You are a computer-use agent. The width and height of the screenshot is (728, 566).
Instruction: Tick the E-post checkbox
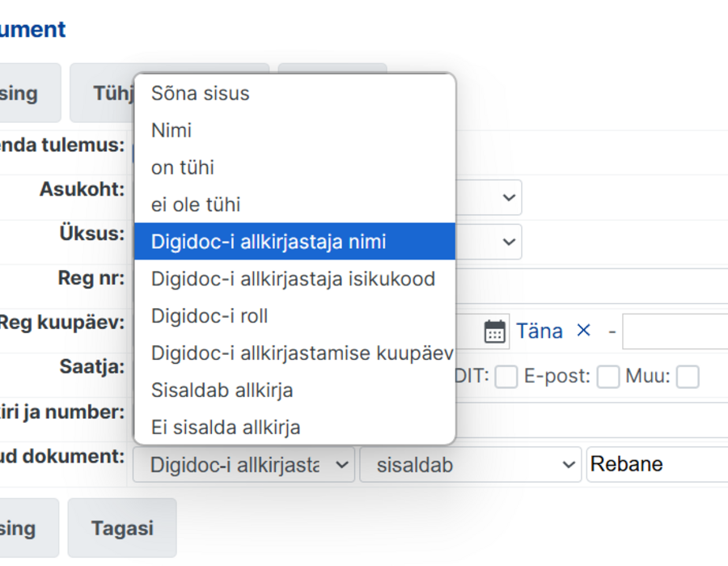pos(608,376)
